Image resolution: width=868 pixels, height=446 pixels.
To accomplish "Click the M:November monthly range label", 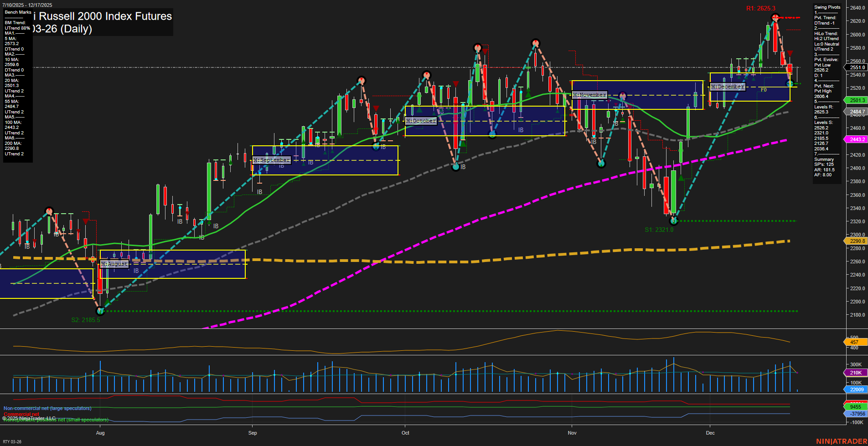I will [x=589, y=95].
